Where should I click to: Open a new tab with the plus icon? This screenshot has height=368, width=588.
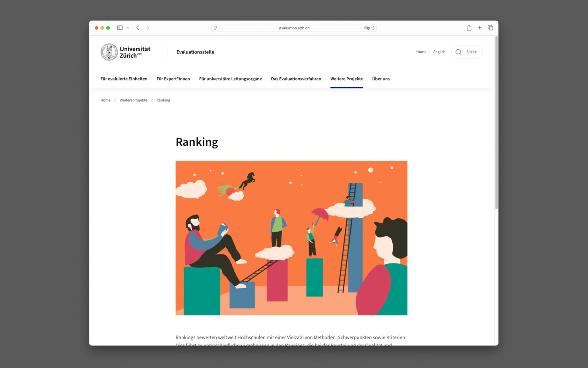pyautogui.click(x=479, y=28)
